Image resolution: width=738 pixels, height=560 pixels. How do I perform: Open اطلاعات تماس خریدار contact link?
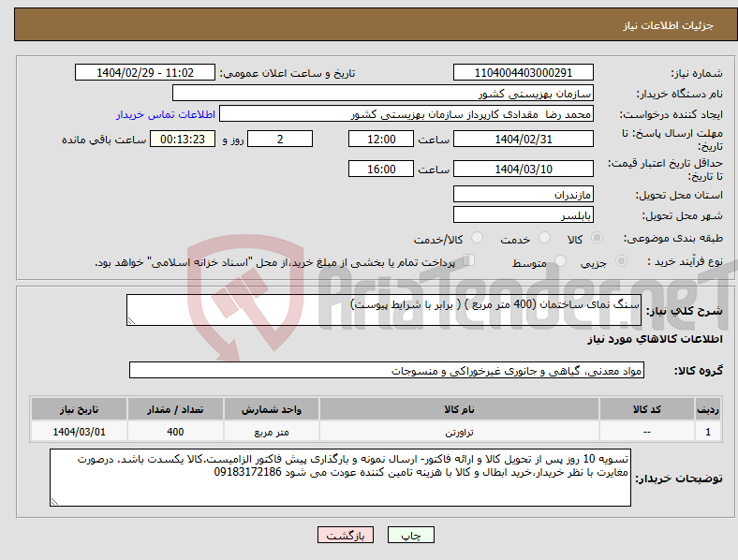pyautogui.click(x=166, y=114)
